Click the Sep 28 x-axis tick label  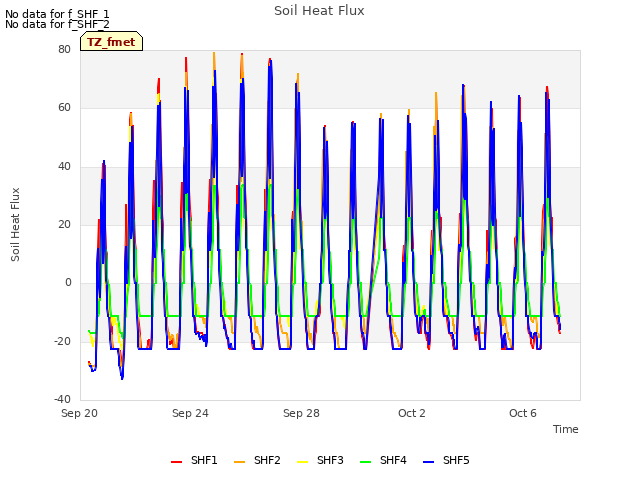click(x=301, y=413)
